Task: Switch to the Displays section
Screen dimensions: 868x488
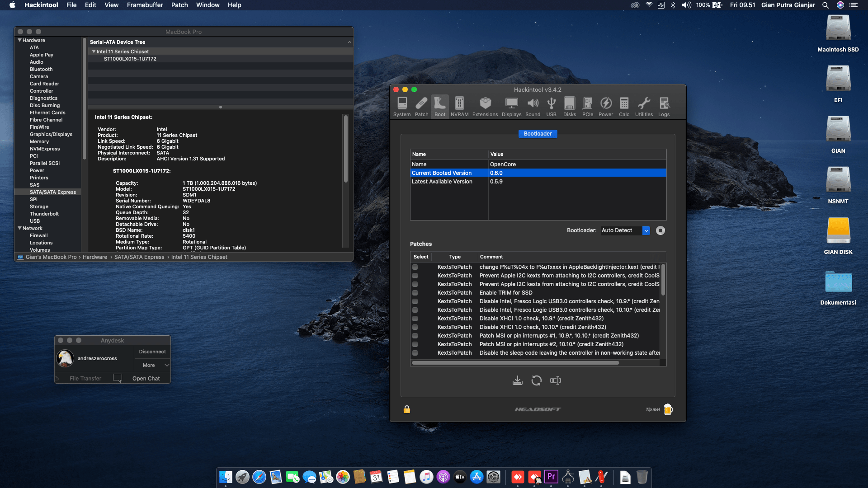Action: (511, 107)
